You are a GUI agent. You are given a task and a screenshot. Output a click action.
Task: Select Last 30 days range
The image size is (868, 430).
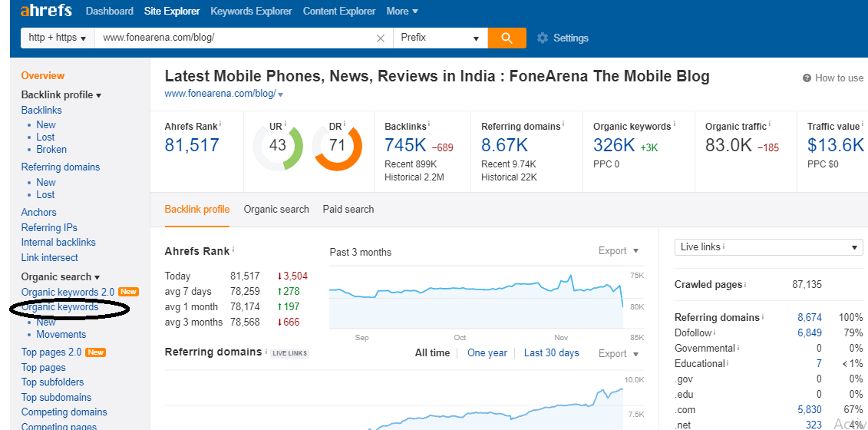(551, 353)
